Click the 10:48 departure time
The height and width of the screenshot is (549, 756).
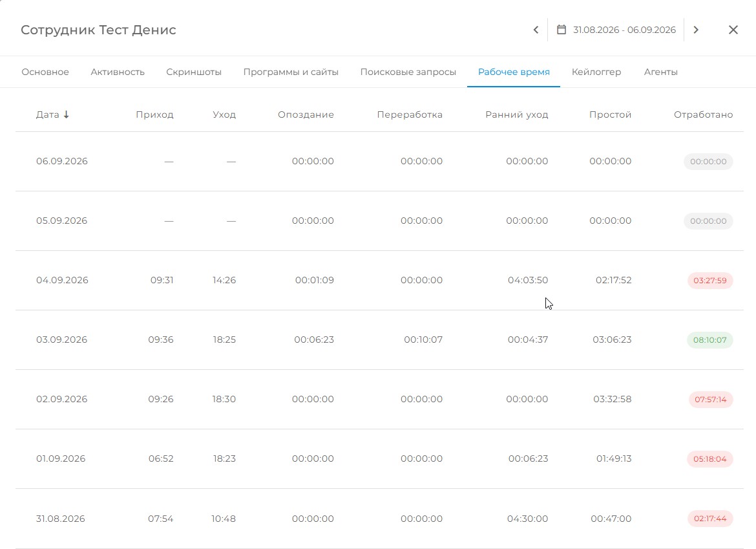point(224,519)
